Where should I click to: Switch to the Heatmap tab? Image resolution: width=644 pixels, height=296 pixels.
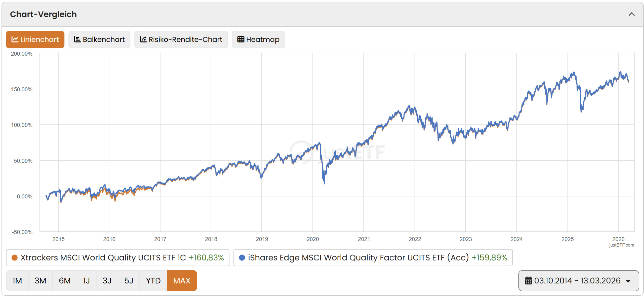point(258,40)
